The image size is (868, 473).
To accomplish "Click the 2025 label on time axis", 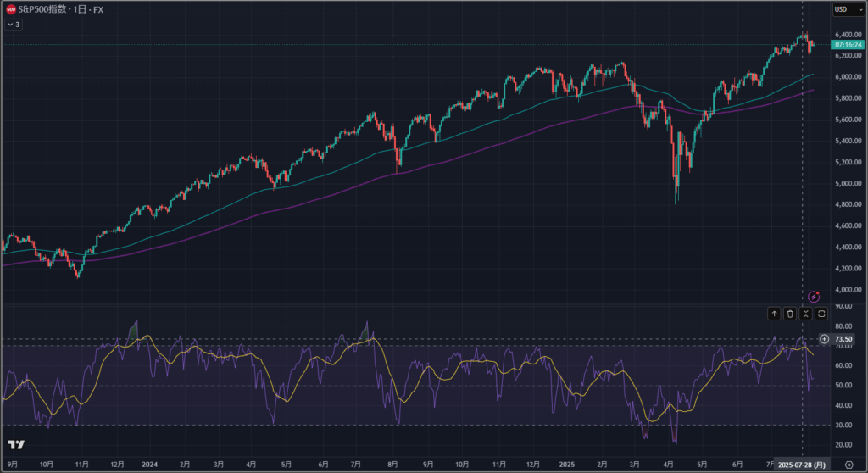I will pos(567,465).
